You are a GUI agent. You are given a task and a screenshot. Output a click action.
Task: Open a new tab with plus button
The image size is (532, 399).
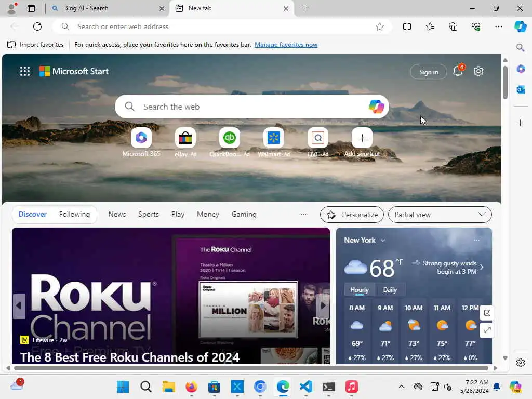point(305,8)
